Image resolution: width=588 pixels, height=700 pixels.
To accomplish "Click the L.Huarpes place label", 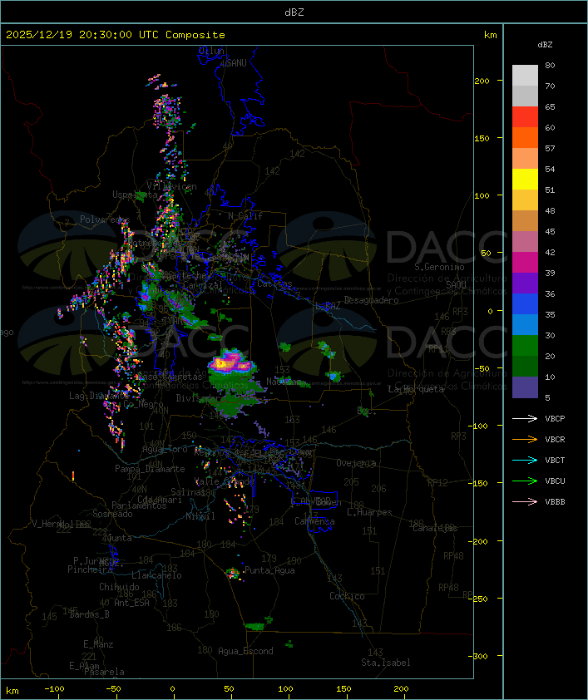I will click(x=369, y=512).
